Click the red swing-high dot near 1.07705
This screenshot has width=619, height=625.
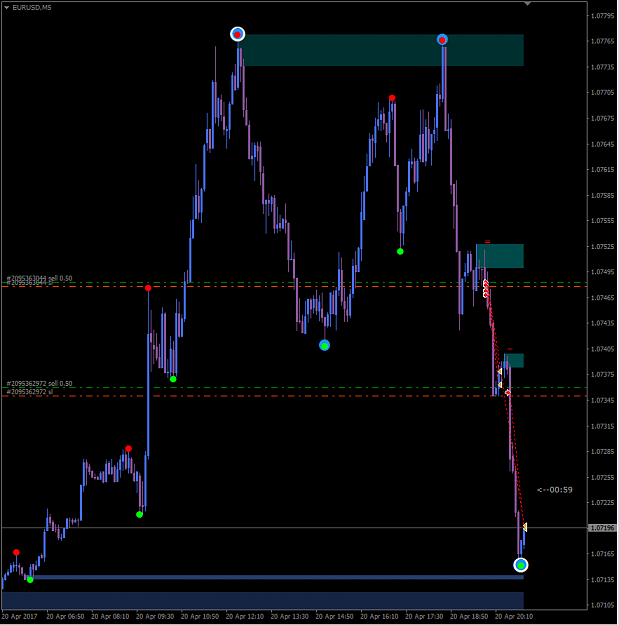pos(392,98)
